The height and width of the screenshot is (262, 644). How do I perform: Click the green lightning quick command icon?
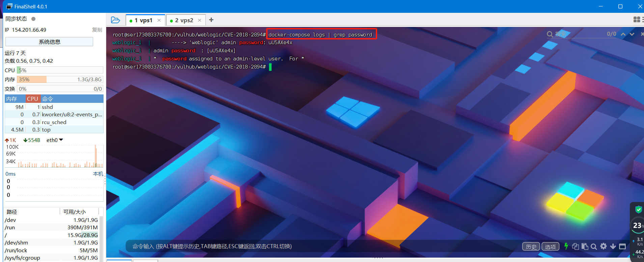click(566, 246)
